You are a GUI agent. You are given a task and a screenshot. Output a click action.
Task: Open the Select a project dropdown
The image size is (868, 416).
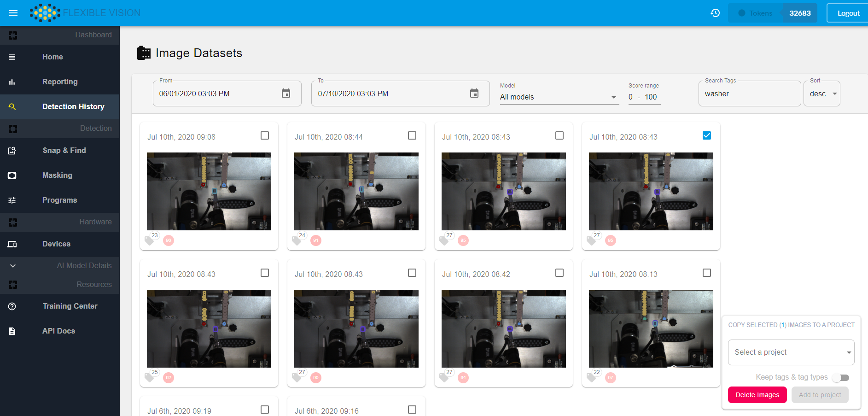(x=791, y=352)
